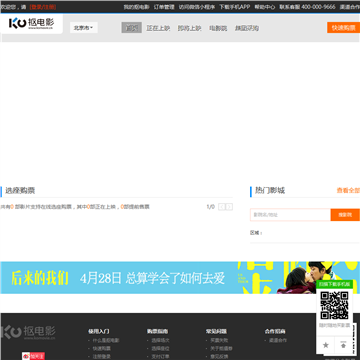Go to next page arrow in 选座购票
This screenshot has height=360, width=360.
coord(229,207)
